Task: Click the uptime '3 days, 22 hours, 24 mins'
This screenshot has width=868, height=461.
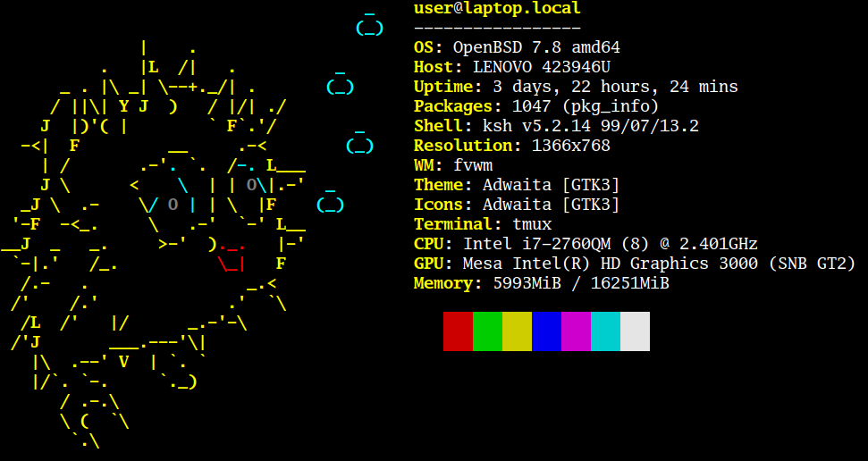Action: point(615,87)
